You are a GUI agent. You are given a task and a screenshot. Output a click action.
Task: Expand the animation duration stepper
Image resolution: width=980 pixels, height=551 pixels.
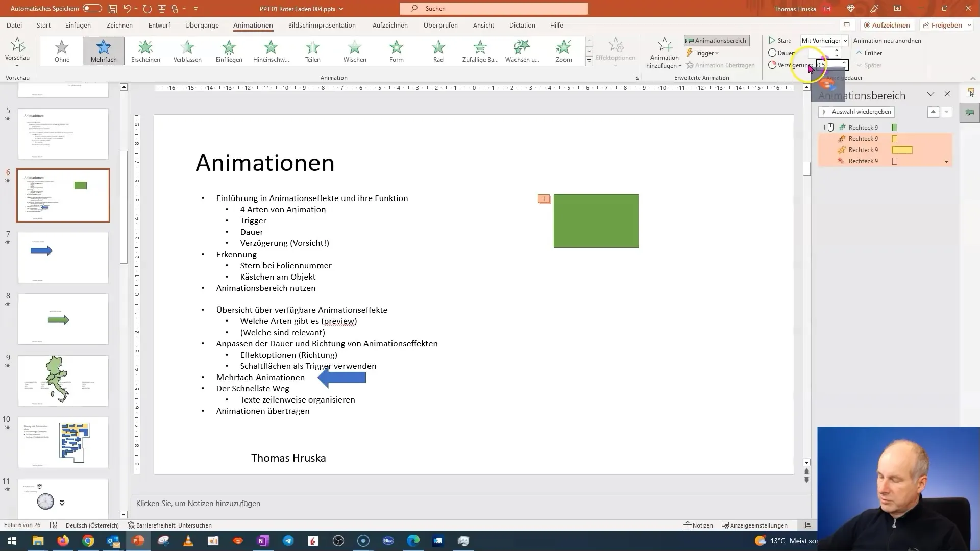click(x=837, y=50)
